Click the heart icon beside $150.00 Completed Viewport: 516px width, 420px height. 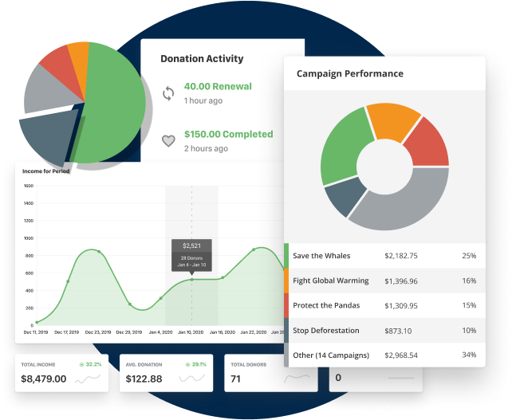point(168,141)
